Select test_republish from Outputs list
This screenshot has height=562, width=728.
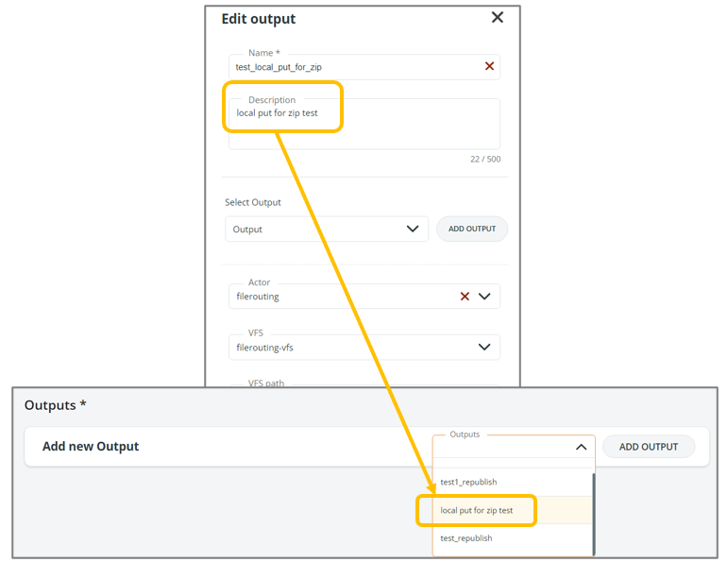click(x=466, y=538)
